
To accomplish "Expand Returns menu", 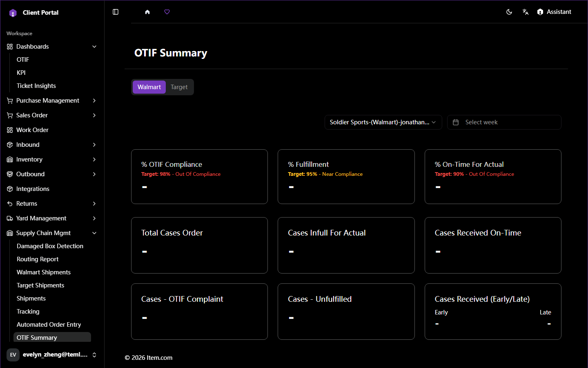I will click(52, 204).
